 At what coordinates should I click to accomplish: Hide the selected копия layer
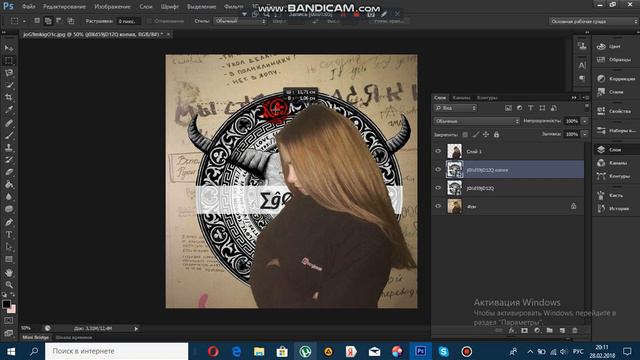438,169
